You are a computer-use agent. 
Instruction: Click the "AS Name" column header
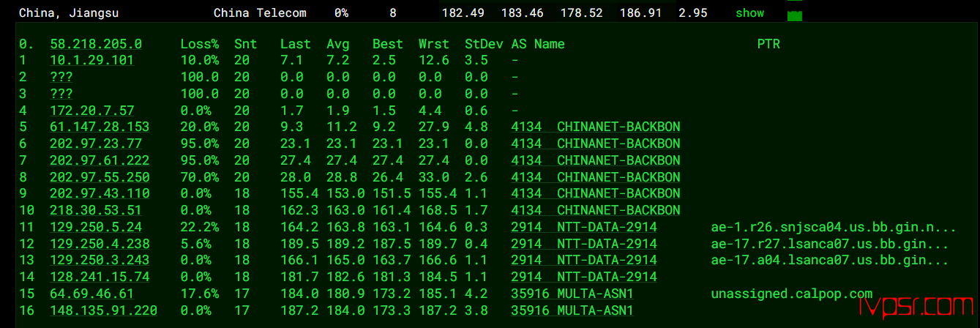pos(538,44)
